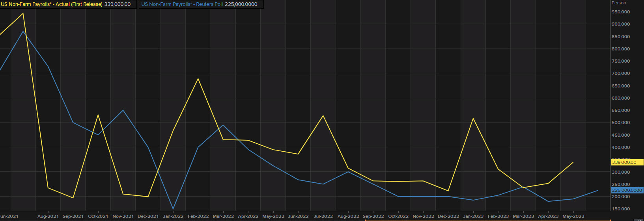Click the 200,000 y-axis label
This screenshot has height=221, width=644.
[x=621, y=197]
